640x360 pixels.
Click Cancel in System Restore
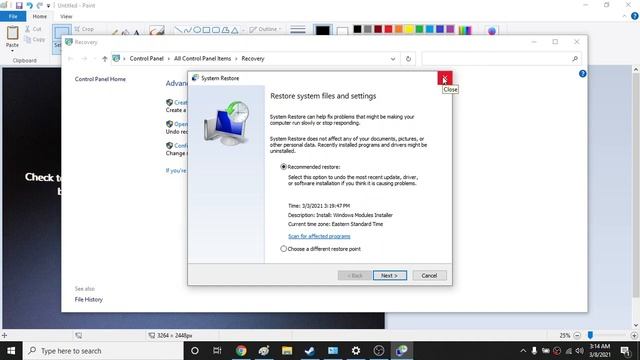pyautogui.click(x=429, y=276)
